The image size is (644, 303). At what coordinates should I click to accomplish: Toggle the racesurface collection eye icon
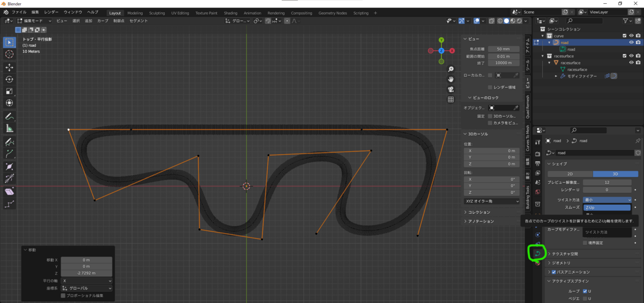click(631, 56)
